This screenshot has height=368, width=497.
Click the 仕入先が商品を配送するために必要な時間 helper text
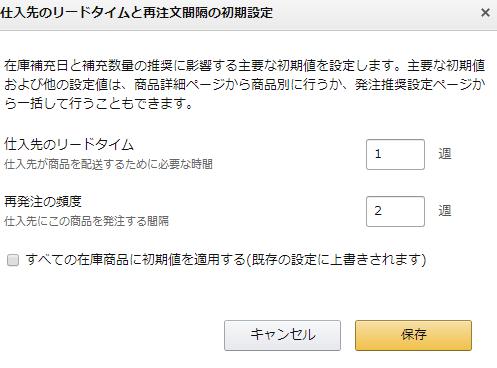(108, 164)
